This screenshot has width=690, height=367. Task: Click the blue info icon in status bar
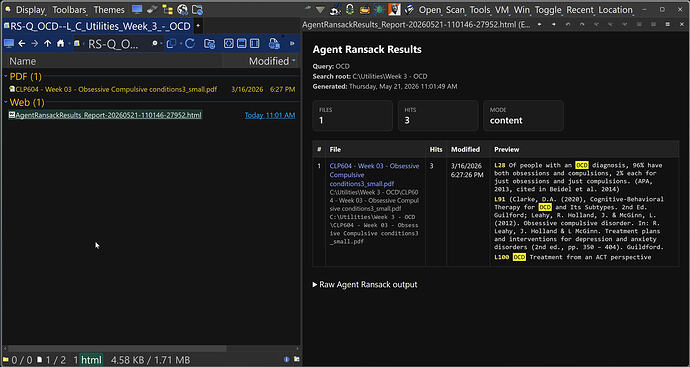click(x=286, y=360)
